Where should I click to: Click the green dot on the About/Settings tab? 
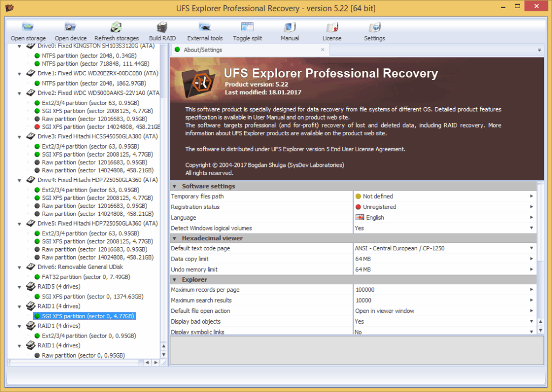click(177, 50)
